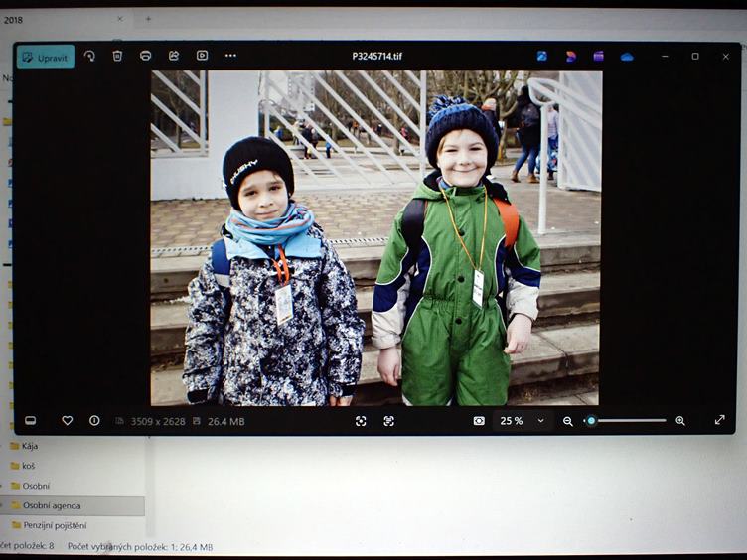The image size is (747, 560).
Task: Open the OneDrive cloud icon
Action: 627,57
